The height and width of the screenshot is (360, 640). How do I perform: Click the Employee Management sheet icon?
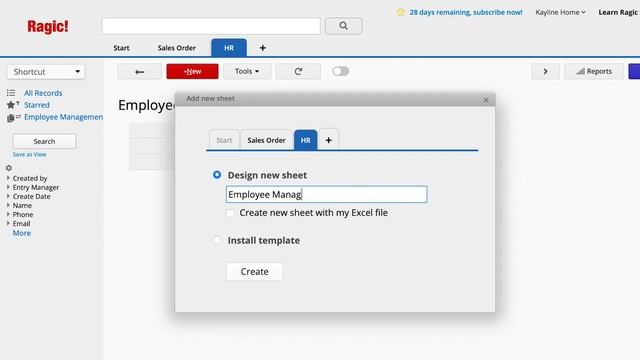pos(13,118)
